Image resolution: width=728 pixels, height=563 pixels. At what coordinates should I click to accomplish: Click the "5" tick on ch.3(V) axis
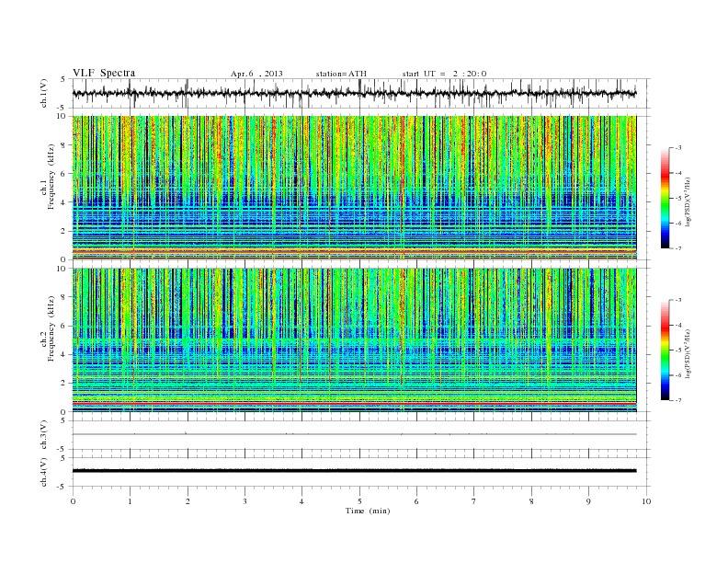coord(63,420)
